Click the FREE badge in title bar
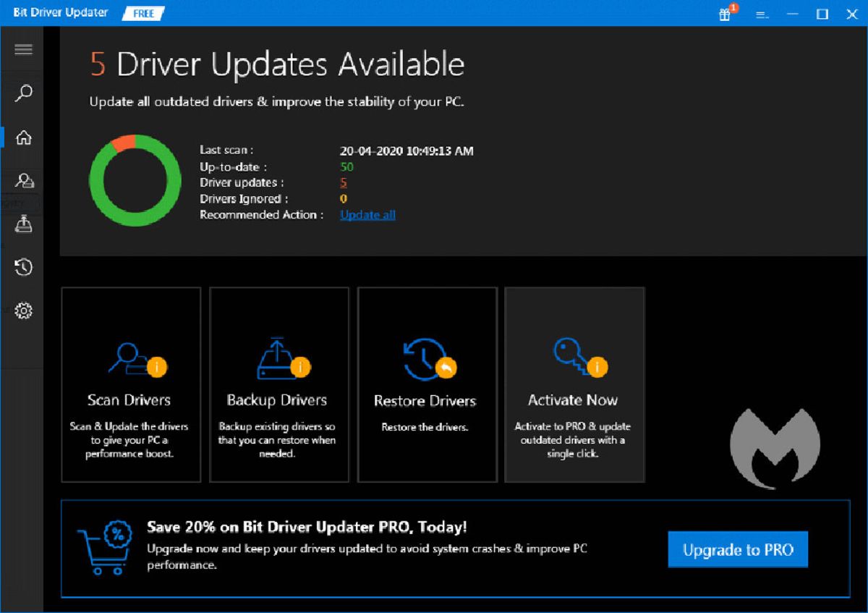868x613 pixels. pos(144,14)
